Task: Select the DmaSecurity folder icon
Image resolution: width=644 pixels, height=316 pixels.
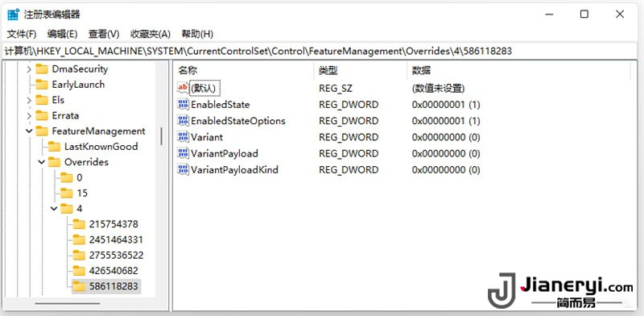Action: [42, 69]
